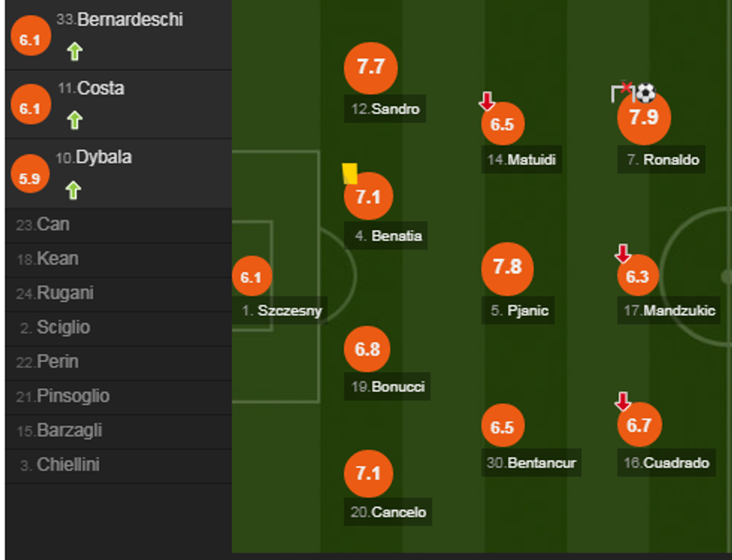
Task: Click Benatia's yellow card icon
Action: pyautogui.click(x=349, y=173)
